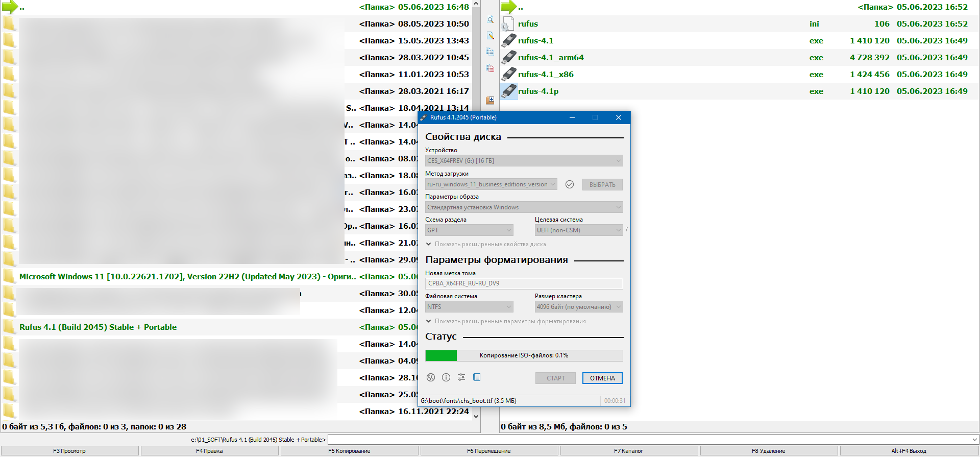Viewport: 980px width, 457px height.
Task: Click the rufus-4.1 USB drive icon
Action: [x=509, y=40]
